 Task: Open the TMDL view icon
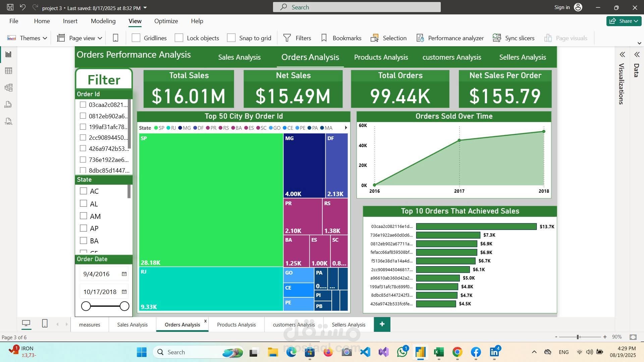[x=8, y=121]
